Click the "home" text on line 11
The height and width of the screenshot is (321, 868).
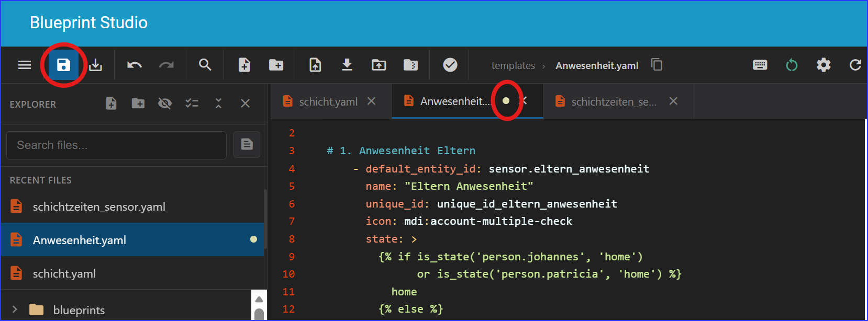(x=404, y=292)
